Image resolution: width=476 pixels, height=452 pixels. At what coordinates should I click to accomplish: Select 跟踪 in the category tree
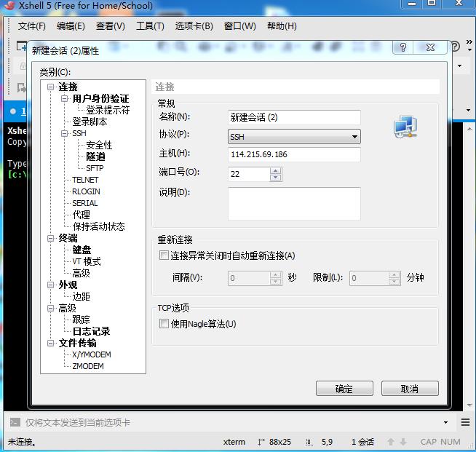81,320
